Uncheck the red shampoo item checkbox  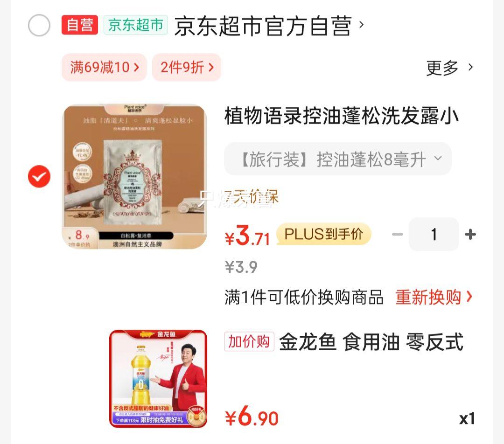(39, 176)
